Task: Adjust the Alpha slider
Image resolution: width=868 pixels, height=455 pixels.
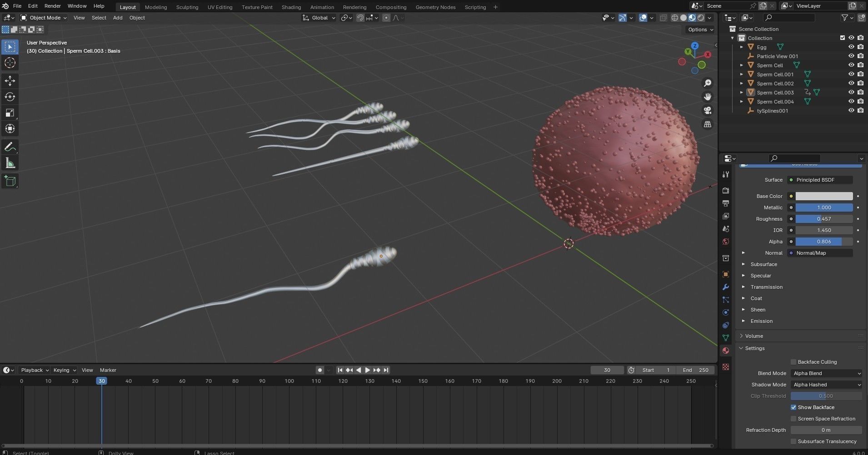Action: [824, 242]
